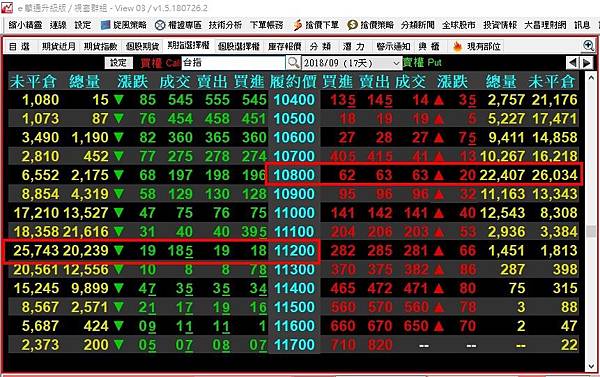Select strike price 10500 cell
The image size is (600, 377).
(x=294, y=119)
